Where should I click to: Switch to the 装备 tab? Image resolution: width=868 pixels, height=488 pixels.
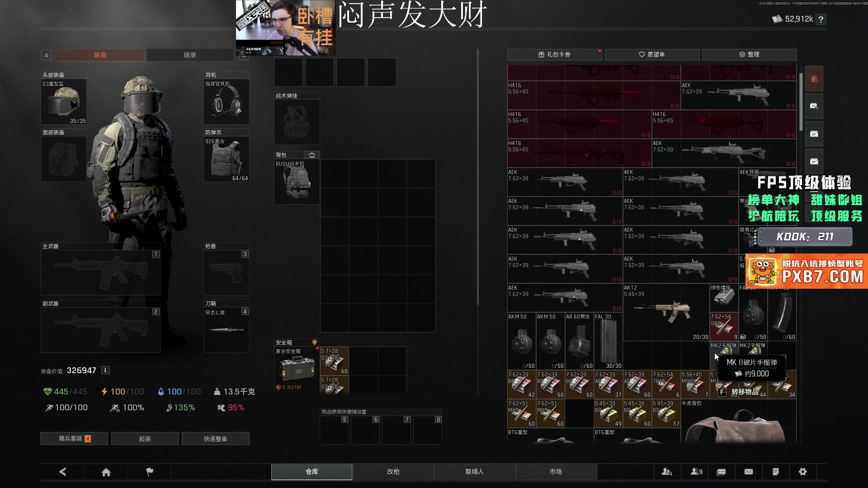(100, 55)
